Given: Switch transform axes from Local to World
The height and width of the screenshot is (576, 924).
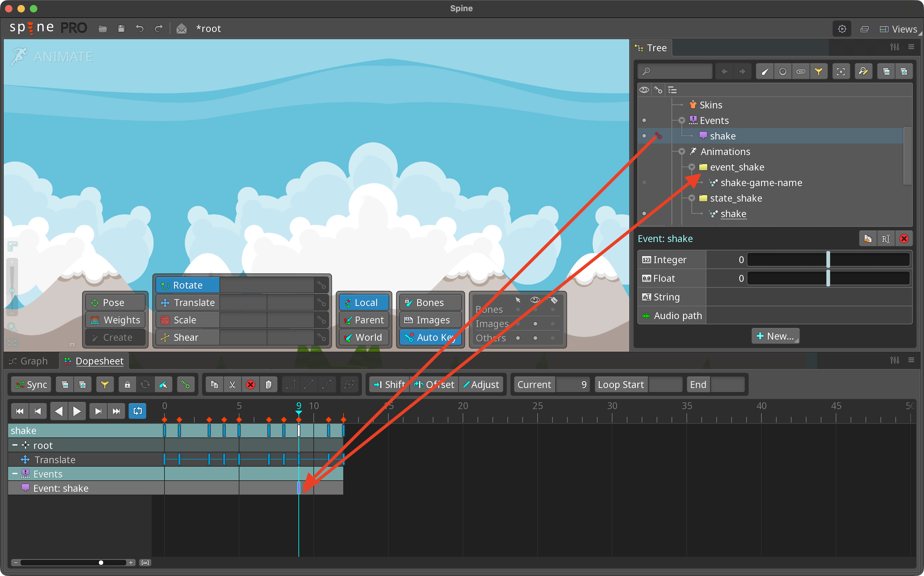Looking at the screenshot, I should 364,337.
